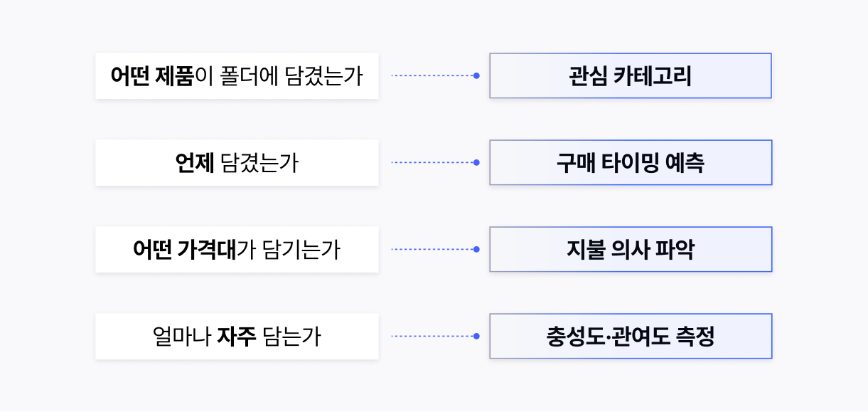Click the dotted line leading to '관심 카테고리'
This screenshot has height=412, width=868.
432,75
